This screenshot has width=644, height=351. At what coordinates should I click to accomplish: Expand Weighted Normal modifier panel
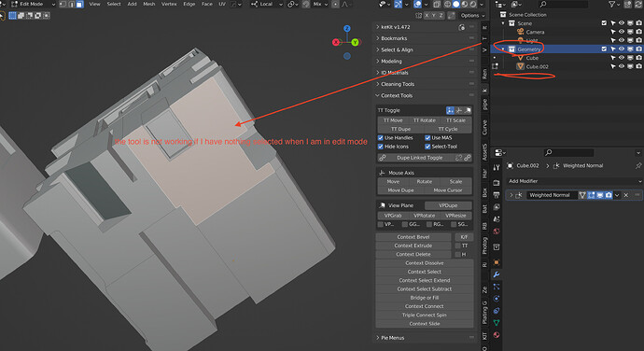point(511,195)
